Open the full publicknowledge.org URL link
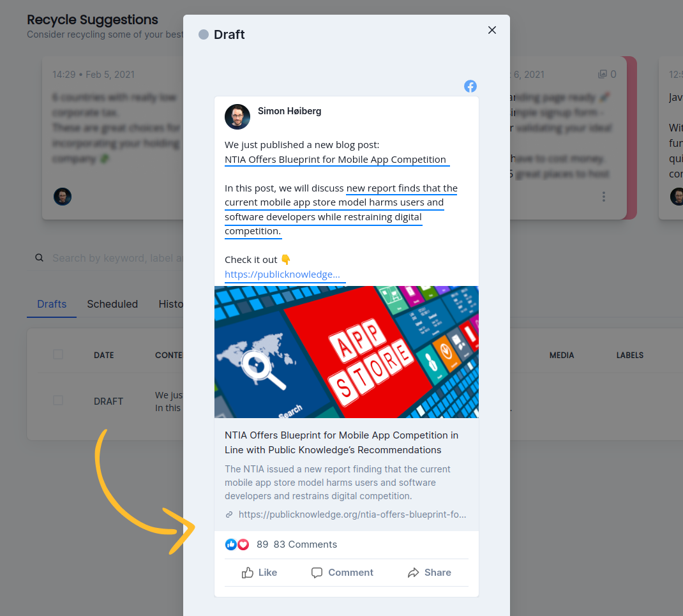 [352, 515]
